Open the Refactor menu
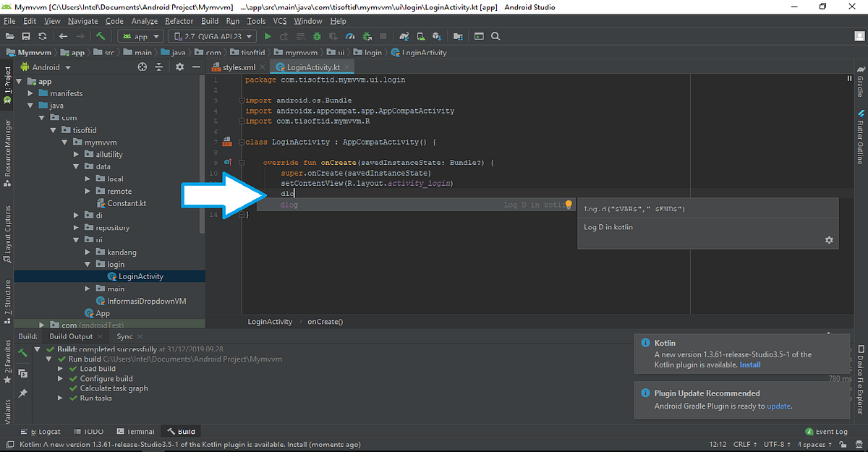 [180, 20]
